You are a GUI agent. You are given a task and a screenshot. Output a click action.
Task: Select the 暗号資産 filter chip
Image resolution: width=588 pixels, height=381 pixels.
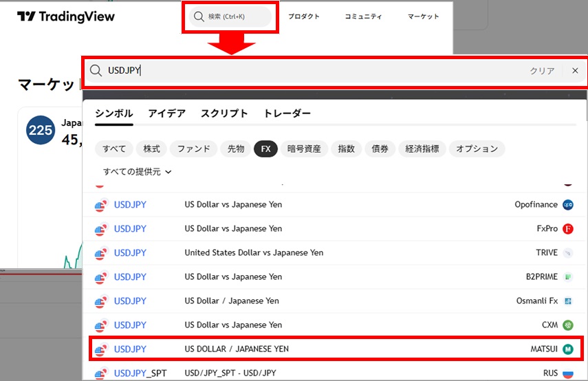pyautogui.click(x=304, y=149)
